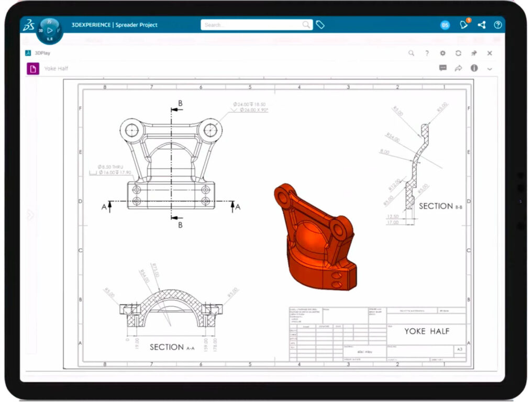Open the collaboration share icon in the top bar
Screen dimensions: 532x402
(x=482, y=25)
